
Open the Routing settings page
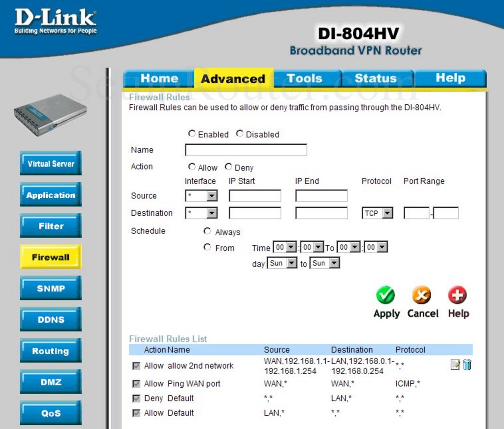pyautogui.click(x=50, y=350)
